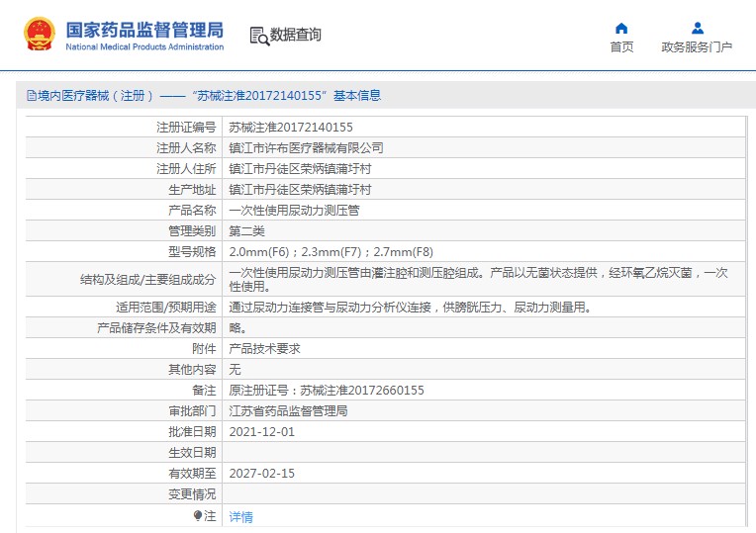Select the 适用范围 intended use text
Image resolution: width=756 pixels, height=533 pixels.
(x=411, y=307)
